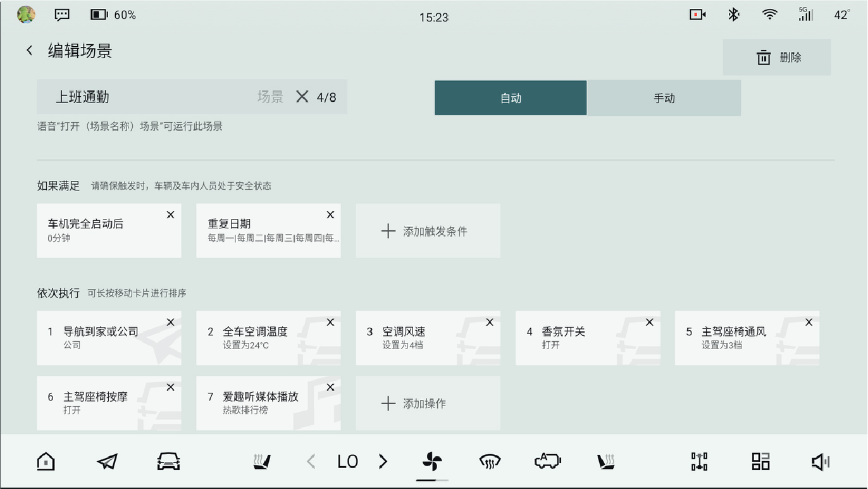Image resolution: width=868 pixels, height=489 pixels.
Task: Open the 车机完全启动后 condition card
Action: (x=109, y=231)
